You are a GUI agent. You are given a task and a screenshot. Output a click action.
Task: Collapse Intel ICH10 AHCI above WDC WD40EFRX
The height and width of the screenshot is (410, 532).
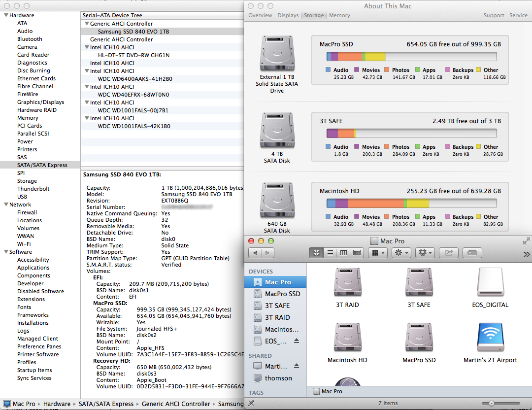pos(87,87)
